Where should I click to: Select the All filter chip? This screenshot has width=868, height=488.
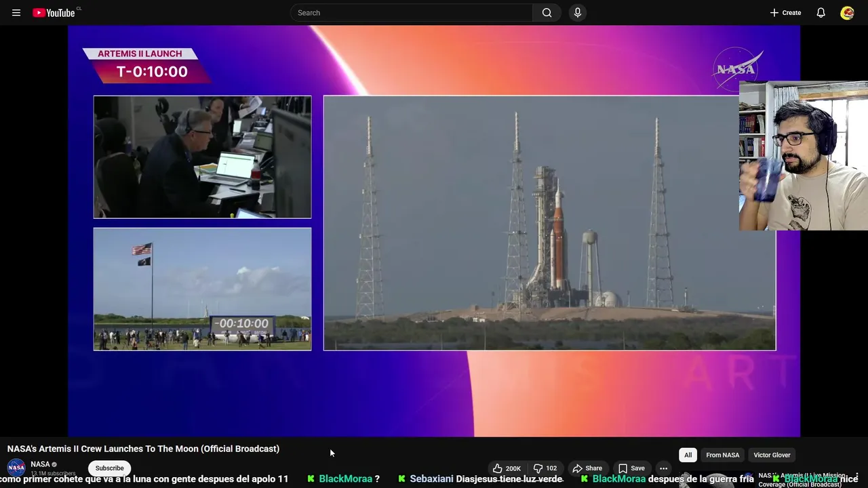pos(688,455)
